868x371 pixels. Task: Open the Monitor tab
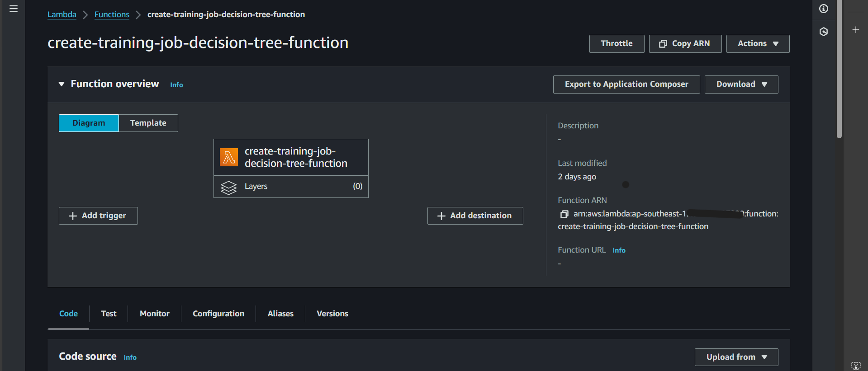tap(154, 314)
